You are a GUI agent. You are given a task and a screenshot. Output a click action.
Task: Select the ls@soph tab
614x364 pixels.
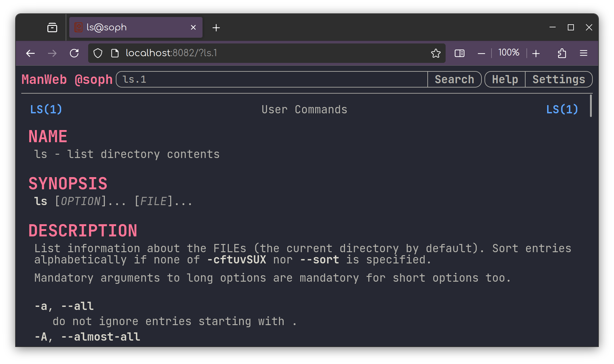click(128, 28)
